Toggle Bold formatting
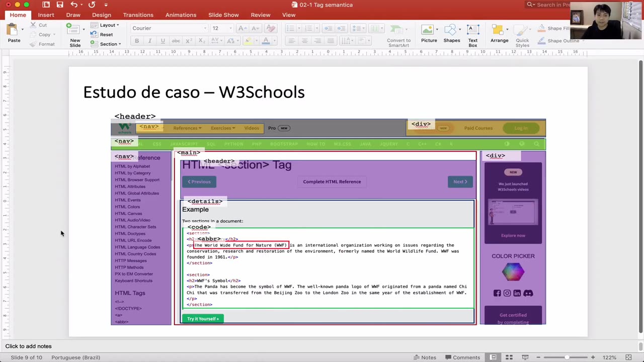This screenshot has width=644, height=362. 137,41
